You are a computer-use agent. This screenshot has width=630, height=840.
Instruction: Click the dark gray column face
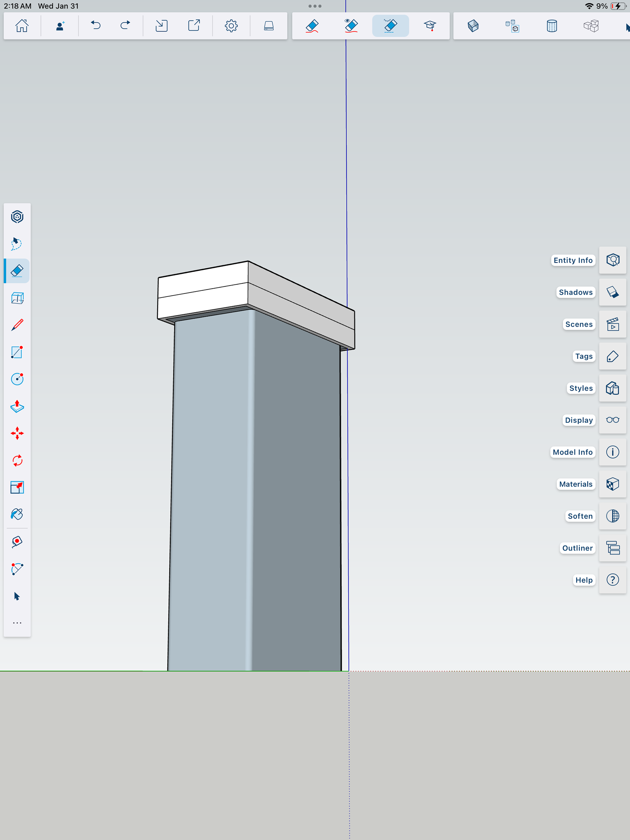[296, 494]
